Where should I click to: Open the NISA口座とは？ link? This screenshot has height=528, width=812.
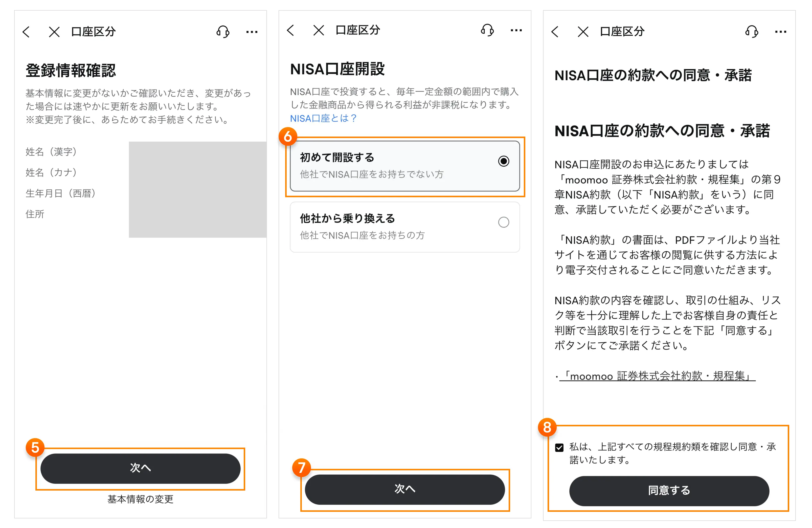pyautogui.click(x=323, y=118)
